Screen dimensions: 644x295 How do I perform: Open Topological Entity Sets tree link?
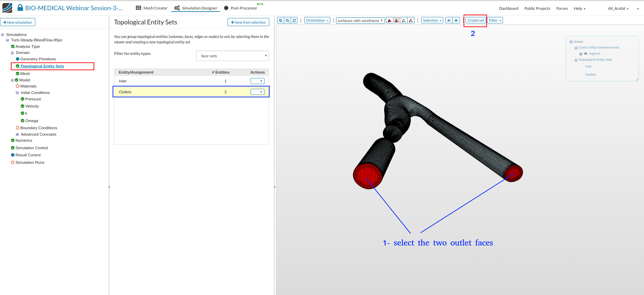point(42,66)
